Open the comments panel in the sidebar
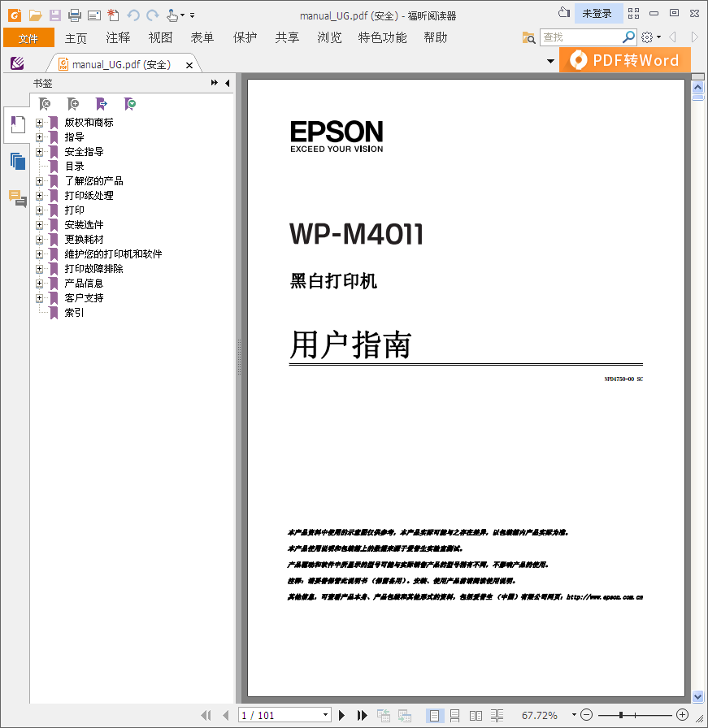Viewport: 708px width, 728px height. [18, 198]
